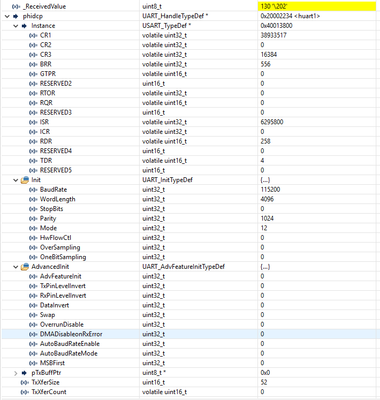Select the RESERVED5 field name

pyautogui.click(x=56, y=170)
